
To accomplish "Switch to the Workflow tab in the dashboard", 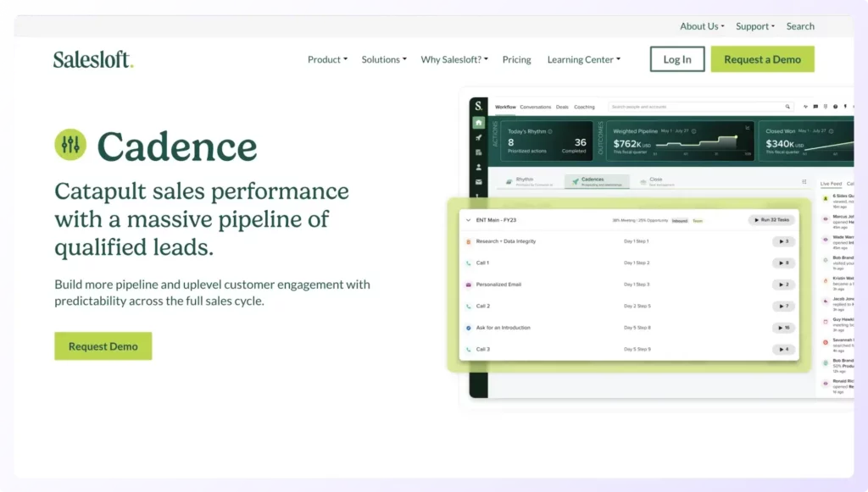I will 505,107.
